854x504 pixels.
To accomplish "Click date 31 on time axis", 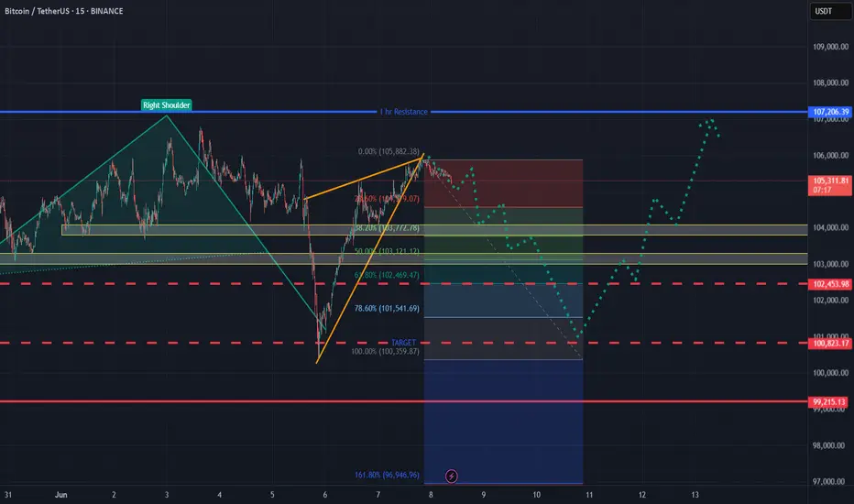I will (x=8, y=495).
